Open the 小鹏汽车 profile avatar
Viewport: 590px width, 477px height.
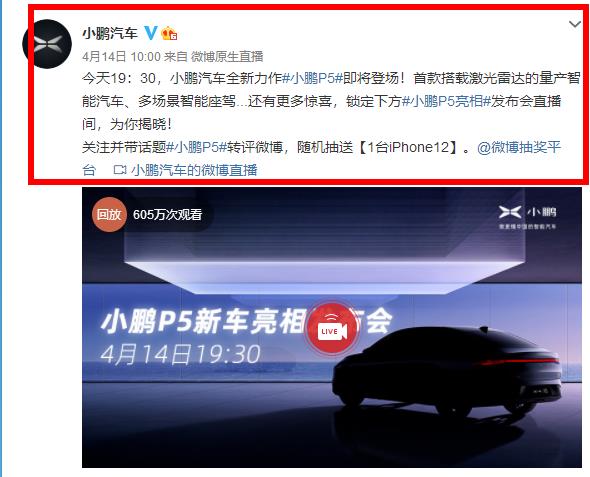47,44
